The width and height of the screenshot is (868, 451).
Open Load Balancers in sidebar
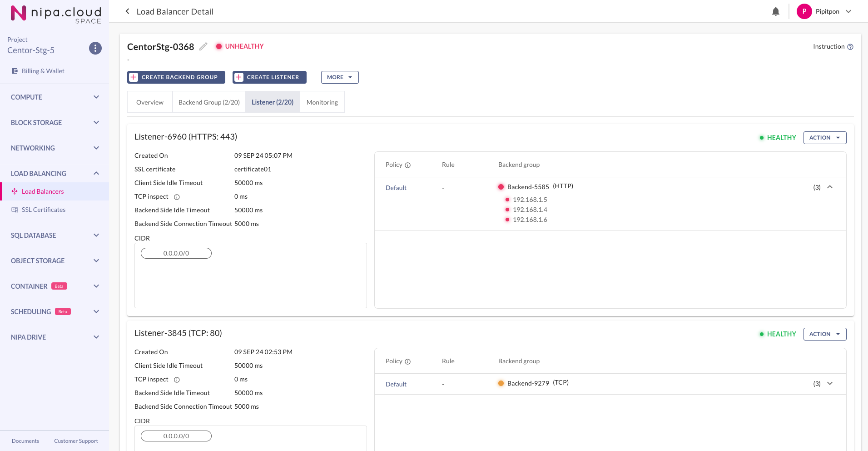[55, 191]
